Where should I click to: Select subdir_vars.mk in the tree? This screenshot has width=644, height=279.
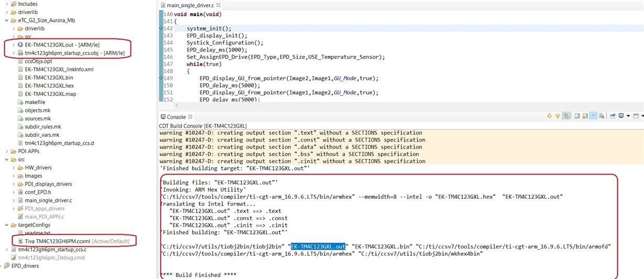point(42,135)
